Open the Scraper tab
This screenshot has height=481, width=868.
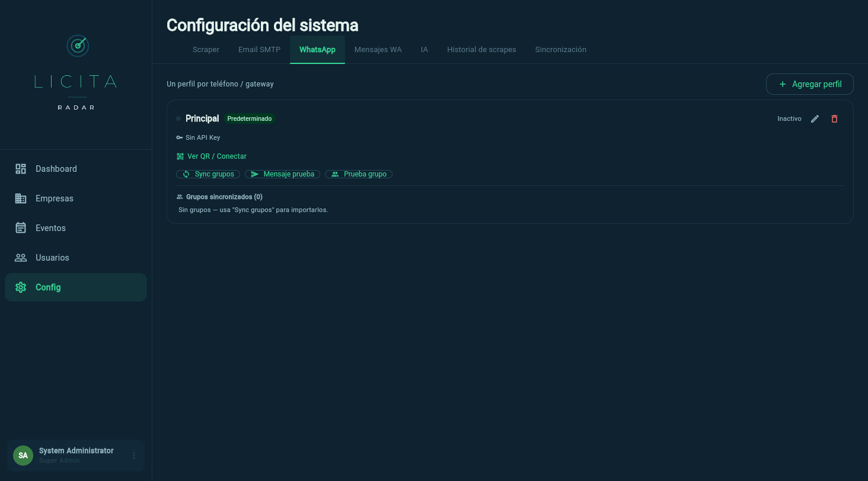coord(206,50)
